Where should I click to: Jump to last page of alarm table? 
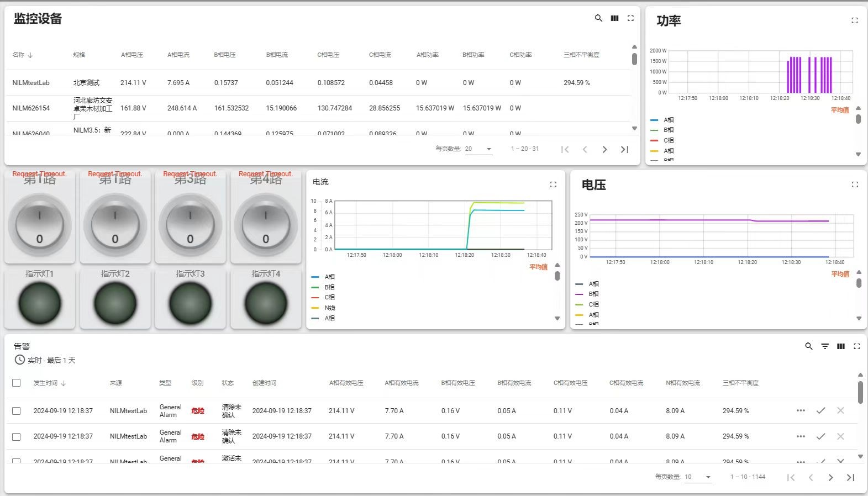click(x=850, y=477)
